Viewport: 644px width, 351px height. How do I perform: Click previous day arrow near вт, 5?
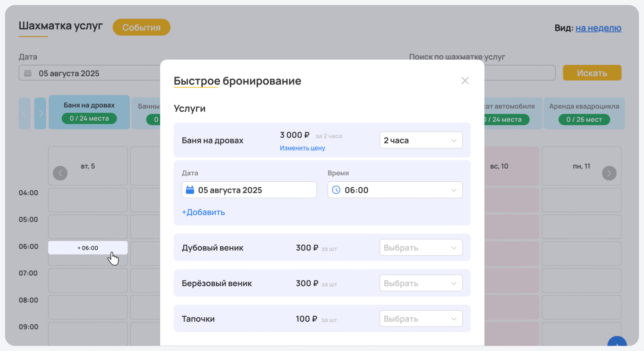tap(60, 173)
